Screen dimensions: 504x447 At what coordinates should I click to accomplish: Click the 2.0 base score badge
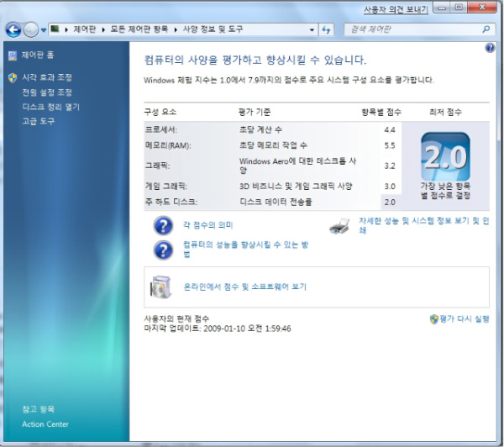(x=445, y=156)
